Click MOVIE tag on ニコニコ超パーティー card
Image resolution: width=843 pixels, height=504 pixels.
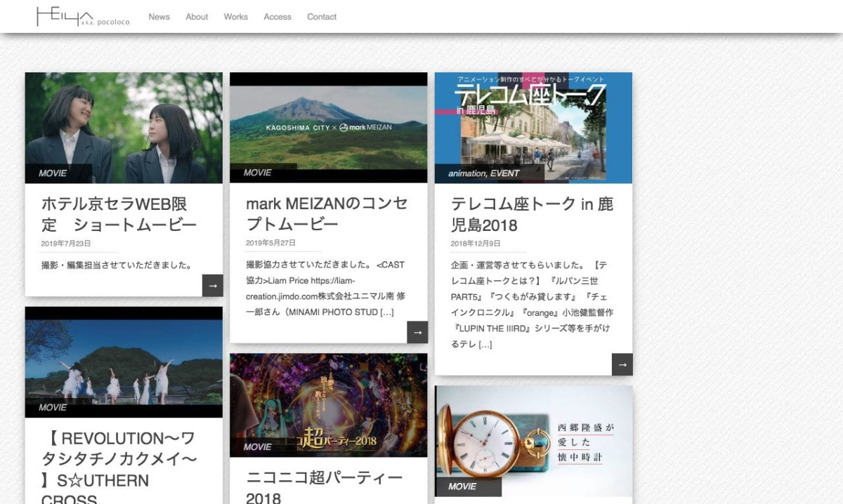coord(258,447)
